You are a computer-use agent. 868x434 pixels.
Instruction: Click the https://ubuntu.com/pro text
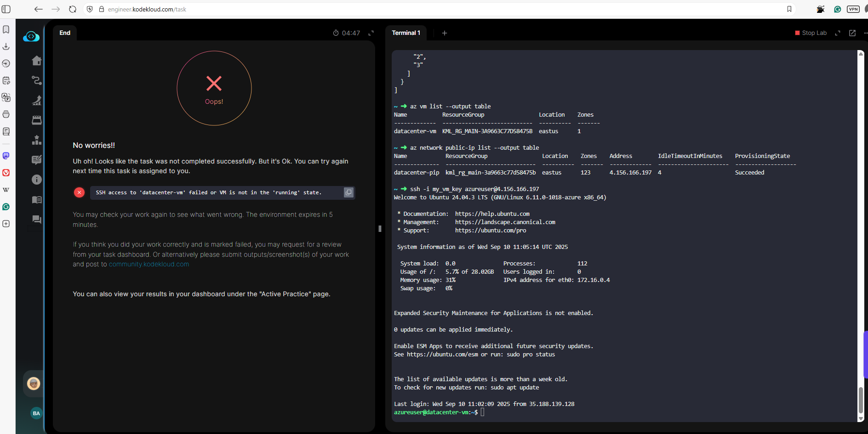point(491,231)
